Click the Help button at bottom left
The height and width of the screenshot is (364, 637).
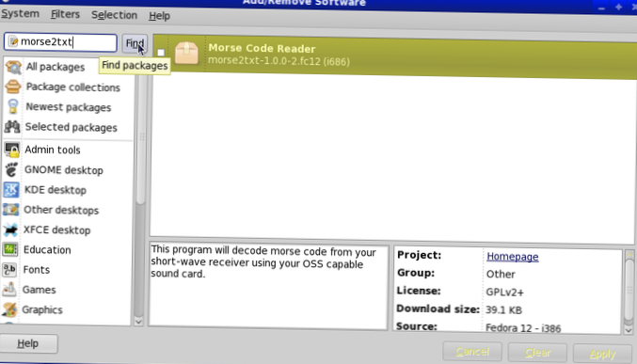click(x=28, y=343)
